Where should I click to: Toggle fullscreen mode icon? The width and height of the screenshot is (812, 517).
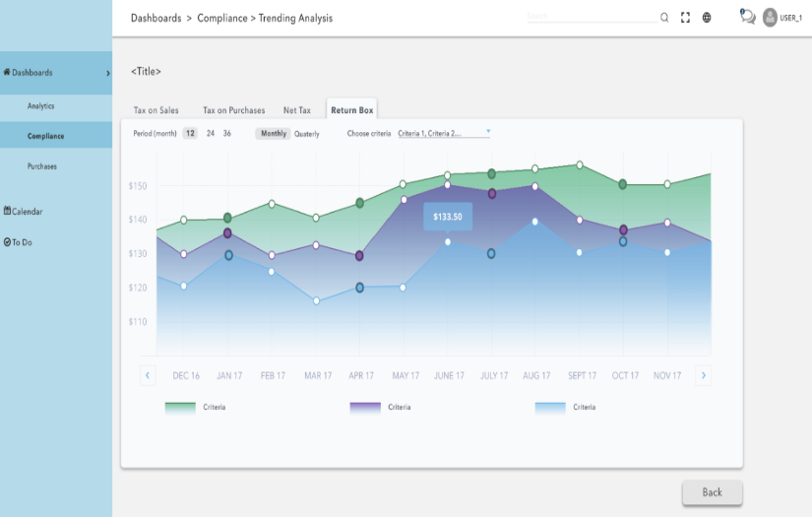click(x=685, y=18)
